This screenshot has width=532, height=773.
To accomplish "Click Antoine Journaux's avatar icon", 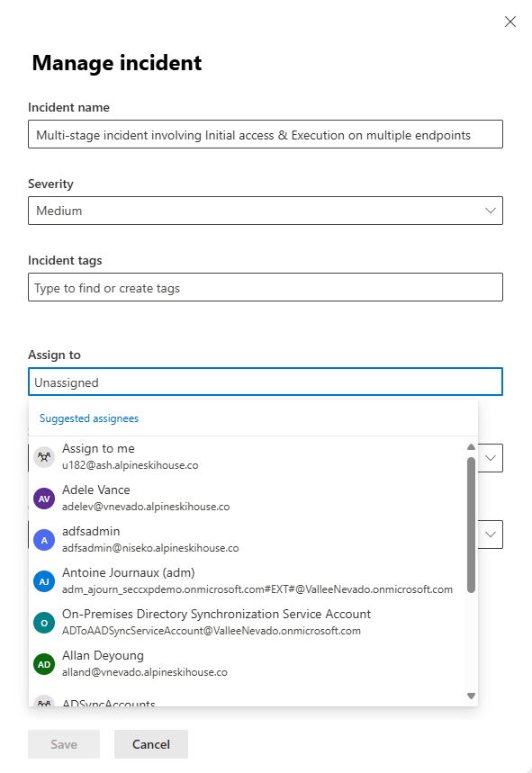I will pyautogui.click(x=44, y=580).
